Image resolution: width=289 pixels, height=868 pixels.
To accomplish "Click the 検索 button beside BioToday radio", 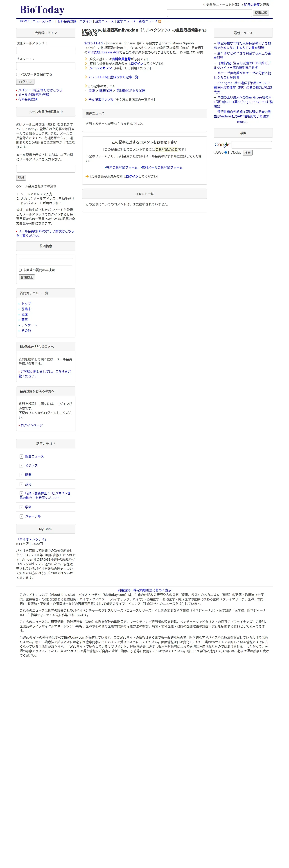I will point(248,153).
